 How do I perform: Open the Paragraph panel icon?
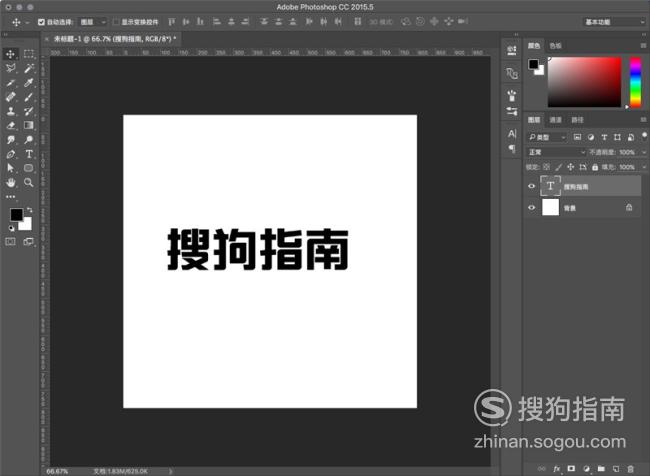[x=512, y=148]
